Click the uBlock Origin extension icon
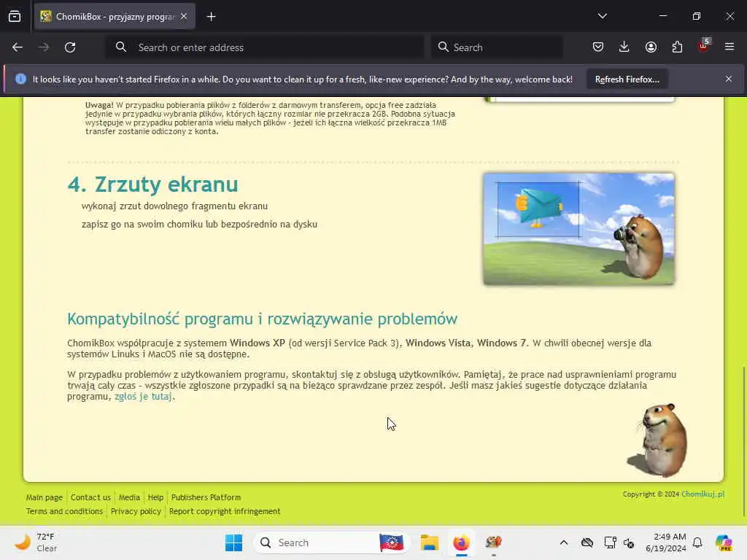Screen dimensions: 747x560 [x=703, y=46]
